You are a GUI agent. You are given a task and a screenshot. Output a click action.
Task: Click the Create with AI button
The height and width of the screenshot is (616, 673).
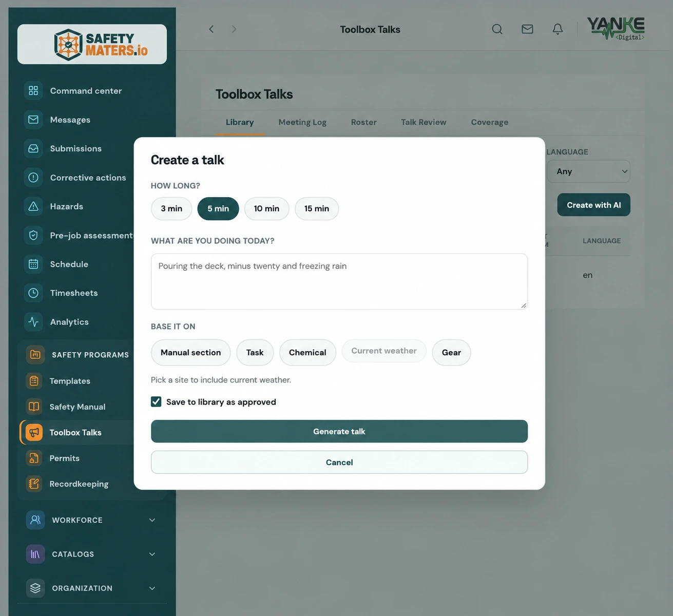[x=594, y=205]
